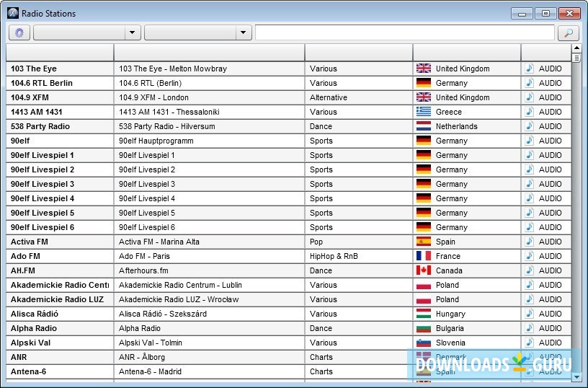
Task: Click the Germany flag in 90elf Livespiel 6 row
Action: (424, 227)
